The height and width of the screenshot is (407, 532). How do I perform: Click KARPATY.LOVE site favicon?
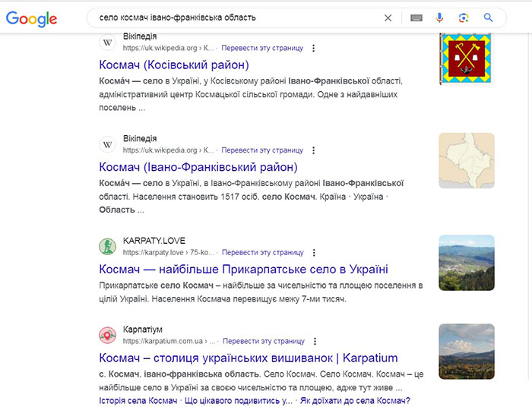pos(108,246)
